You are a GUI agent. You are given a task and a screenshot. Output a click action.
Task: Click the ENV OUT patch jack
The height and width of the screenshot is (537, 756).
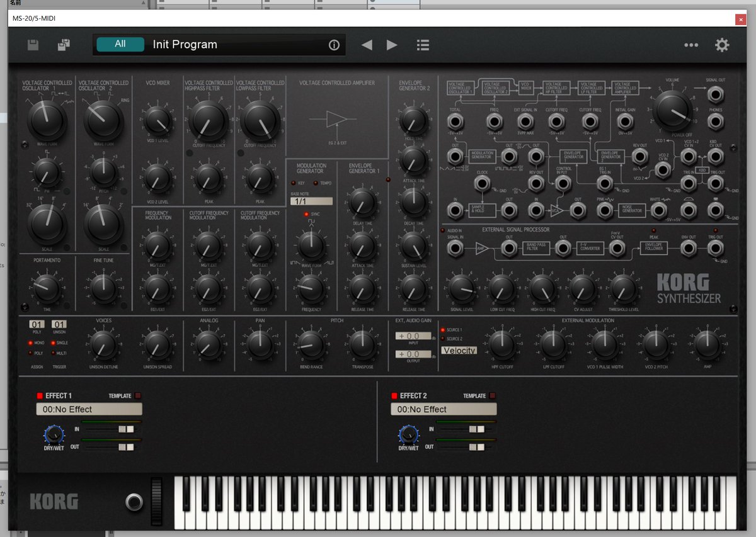point(689,249)
